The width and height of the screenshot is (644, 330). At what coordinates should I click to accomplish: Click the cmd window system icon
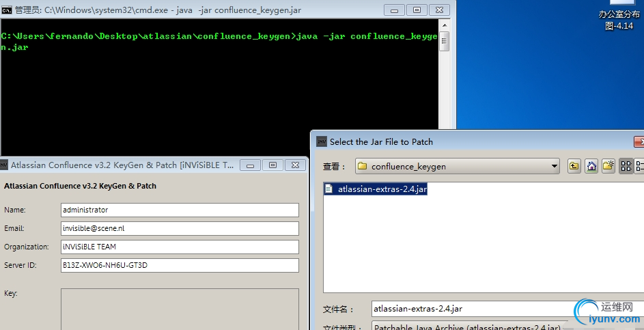(x=7, y=10)
